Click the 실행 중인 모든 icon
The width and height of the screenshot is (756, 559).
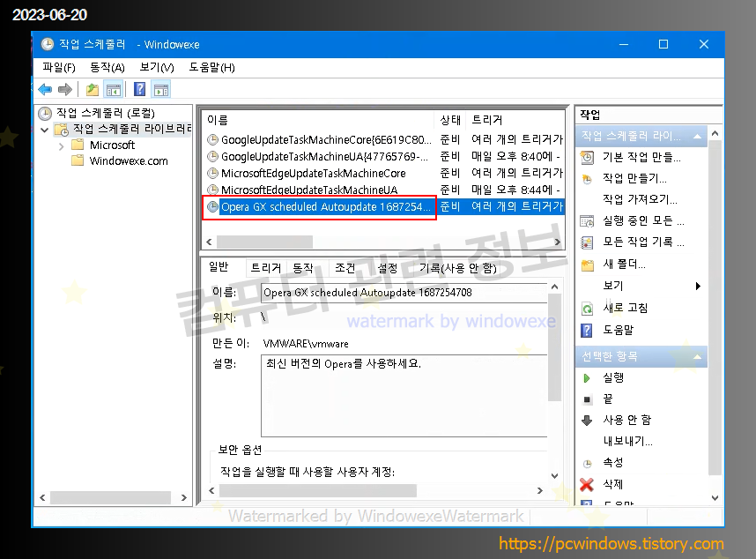[x=587, y=221]
